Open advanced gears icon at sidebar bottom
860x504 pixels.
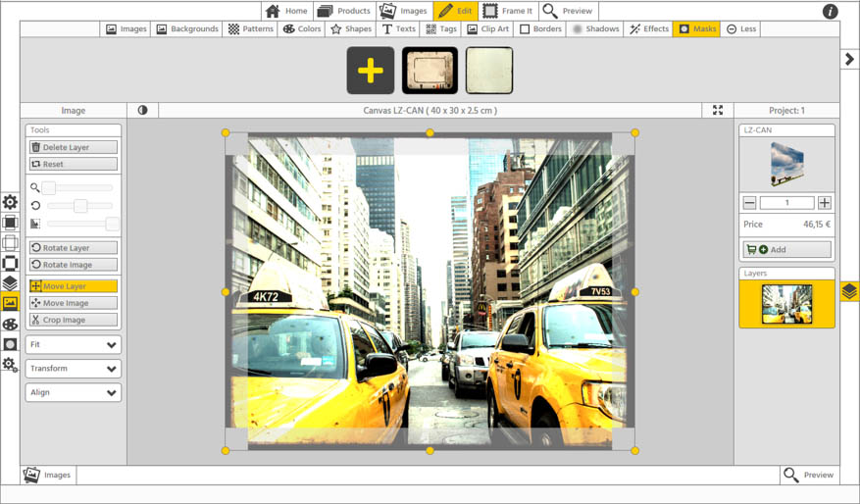(10, 364)
